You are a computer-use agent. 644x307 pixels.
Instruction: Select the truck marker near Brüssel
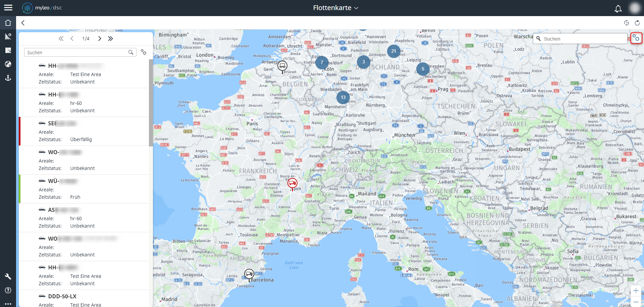(283, 67)
